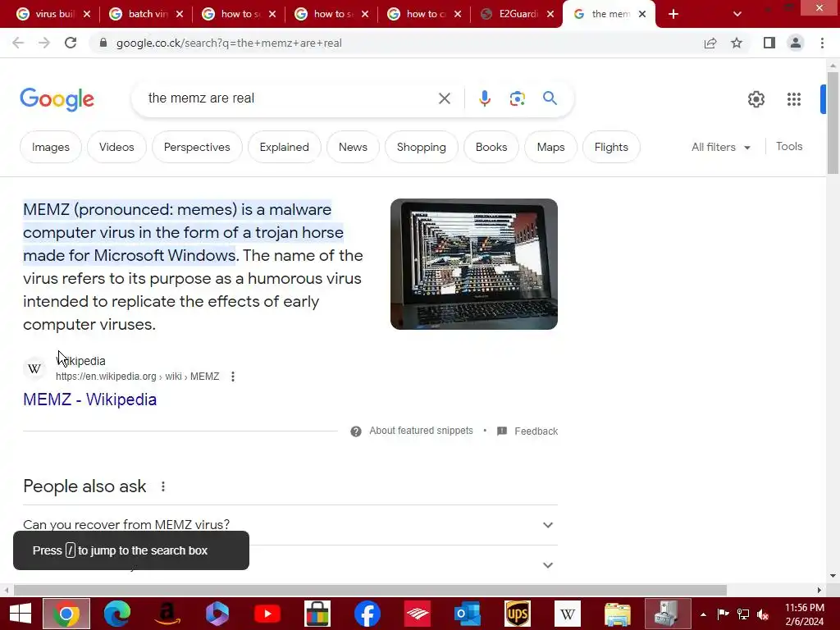The width and height of the screenshot is (840, 630).
Task: Open the Chrome profile avatar
Action: click(x=796, y=43)
